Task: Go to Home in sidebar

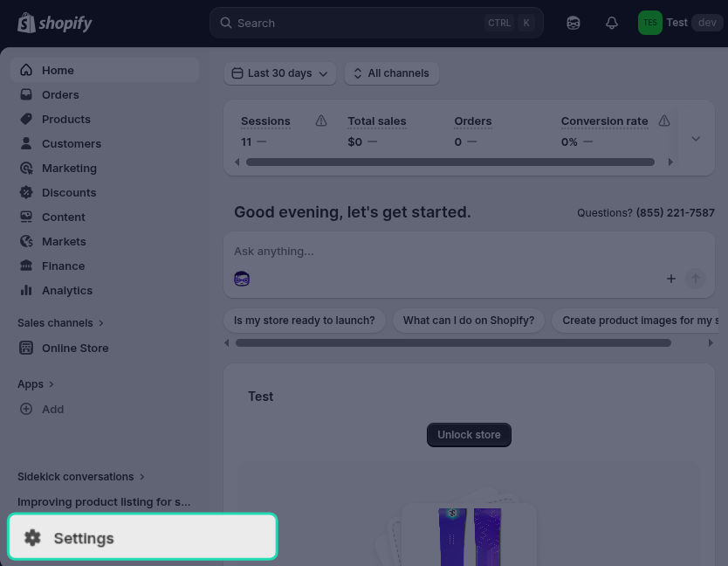Action: click(105, 70)
